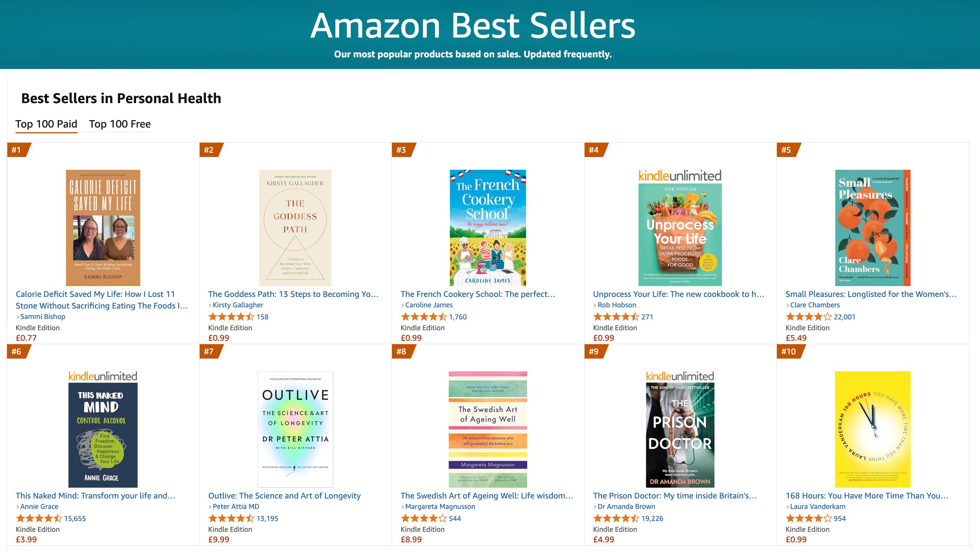Open author link Sammi Bishop
Image resolution: width=980 pixels, height=552 pixels.
pos(43,317)
